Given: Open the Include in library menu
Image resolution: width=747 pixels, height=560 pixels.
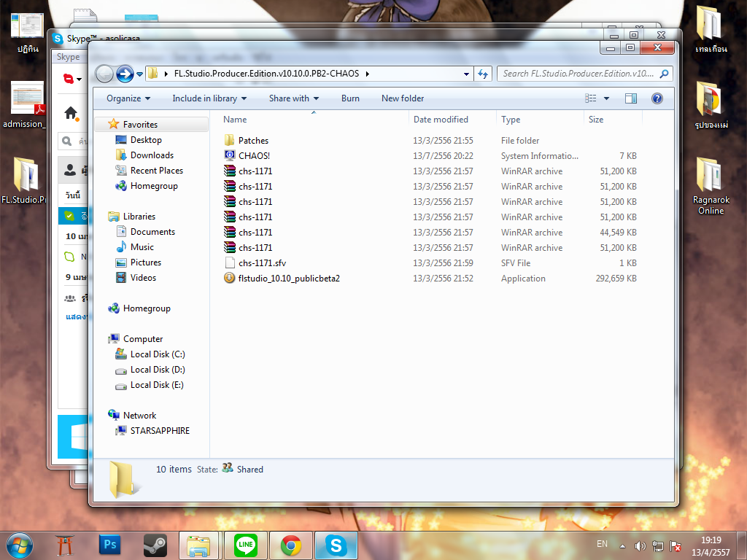Looking at the screenshot, I should [209, 98].
